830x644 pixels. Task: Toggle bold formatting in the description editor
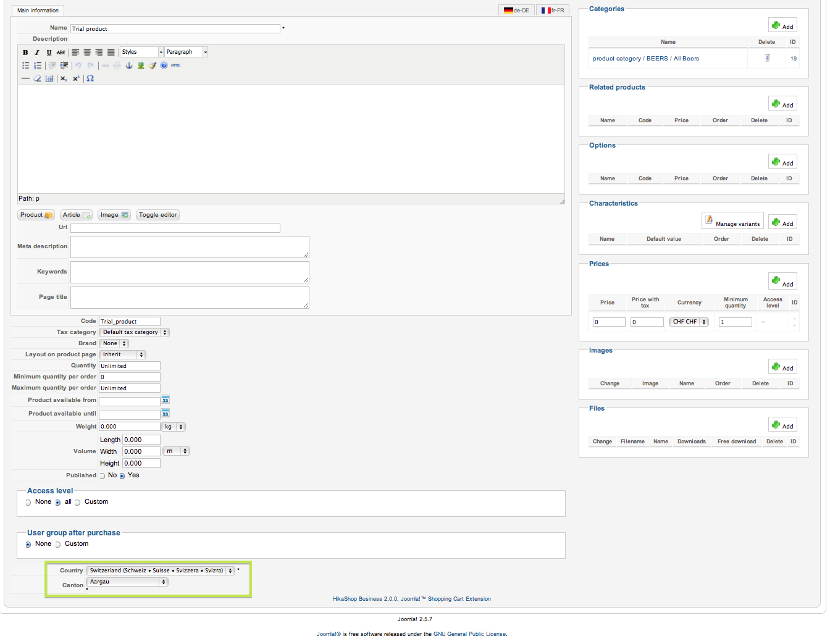pyautogui.click(x=25, y=52)
